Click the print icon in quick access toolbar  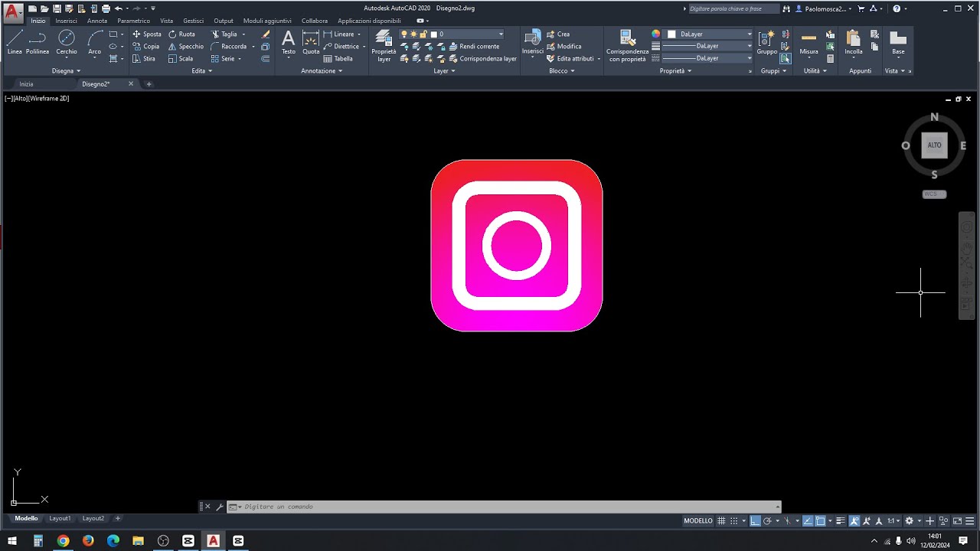(106, 8)
